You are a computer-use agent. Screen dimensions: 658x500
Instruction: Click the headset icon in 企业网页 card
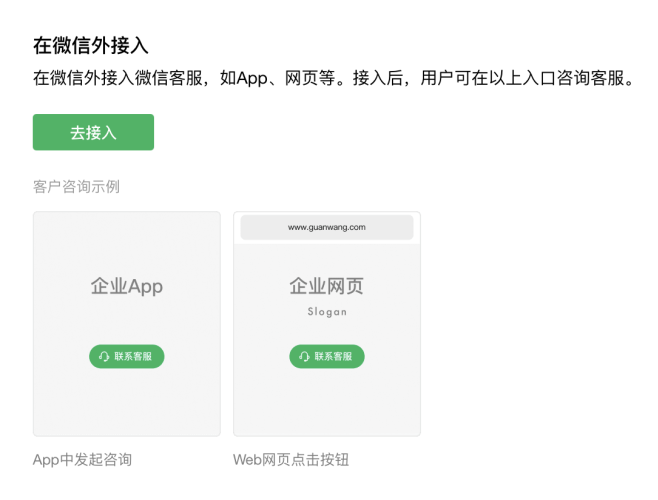[x=304, y=356]
